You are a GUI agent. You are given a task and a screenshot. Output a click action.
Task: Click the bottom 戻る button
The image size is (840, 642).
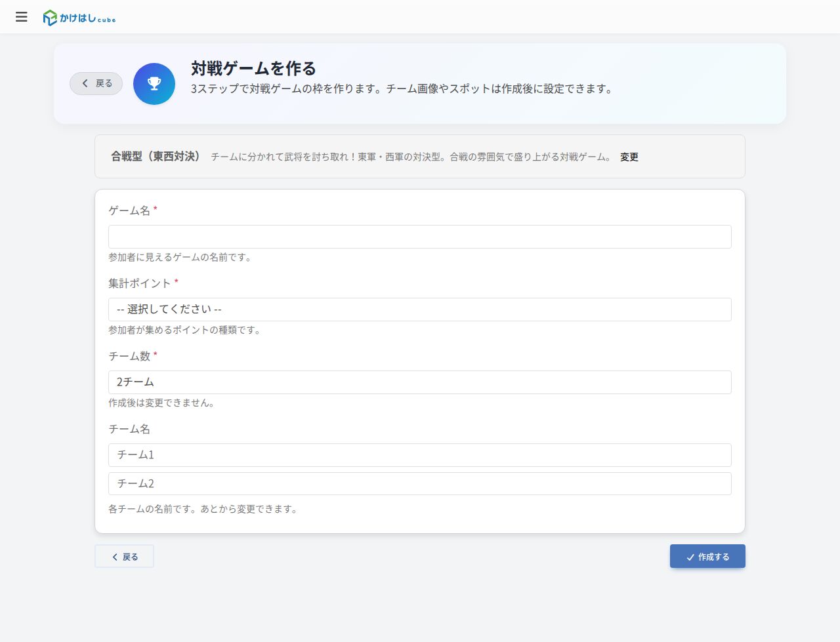125,557
